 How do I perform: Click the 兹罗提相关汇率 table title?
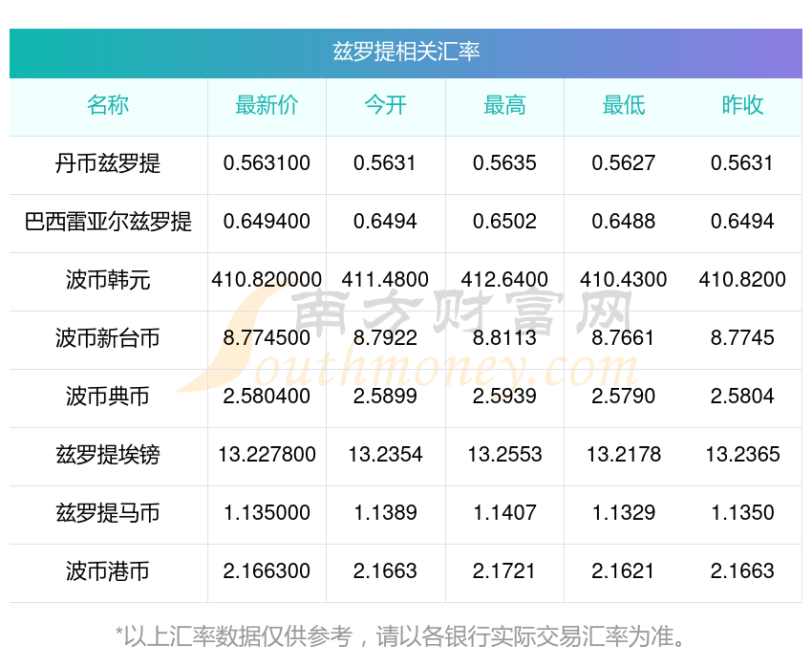pos(406,52)
